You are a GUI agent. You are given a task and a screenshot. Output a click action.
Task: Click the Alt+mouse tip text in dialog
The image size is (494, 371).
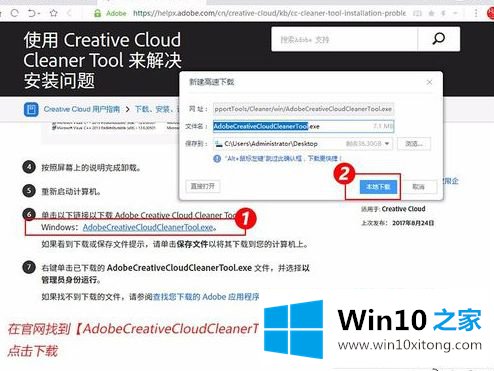283,159
